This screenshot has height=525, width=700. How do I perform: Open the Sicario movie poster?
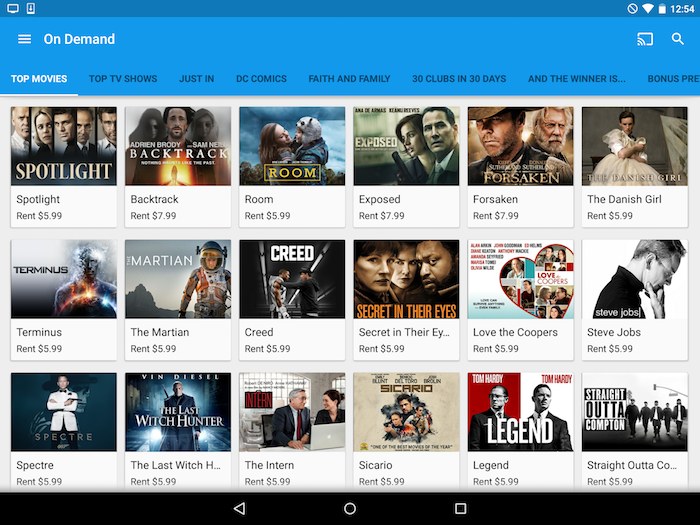click(x=406, y=412)
